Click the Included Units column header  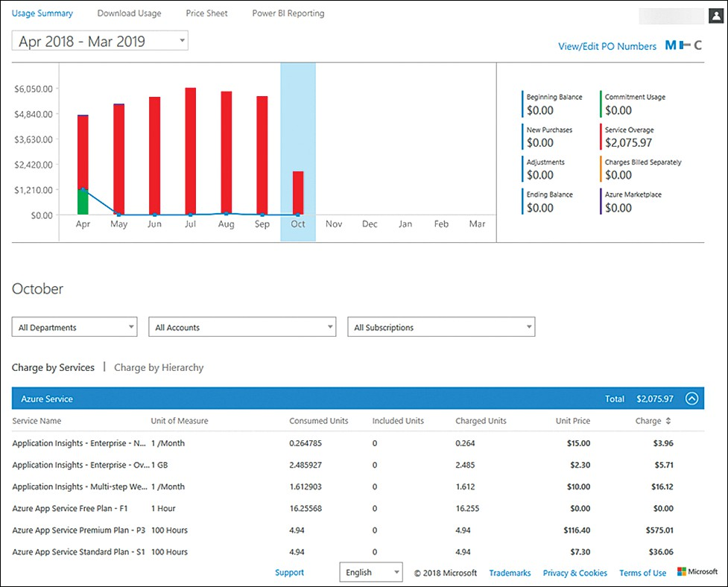(398, 421)
